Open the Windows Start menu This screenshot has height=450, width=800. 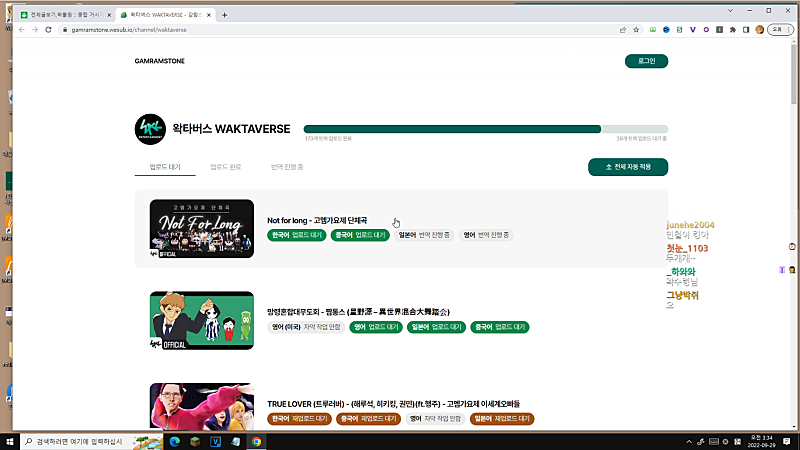click(10, 441)
